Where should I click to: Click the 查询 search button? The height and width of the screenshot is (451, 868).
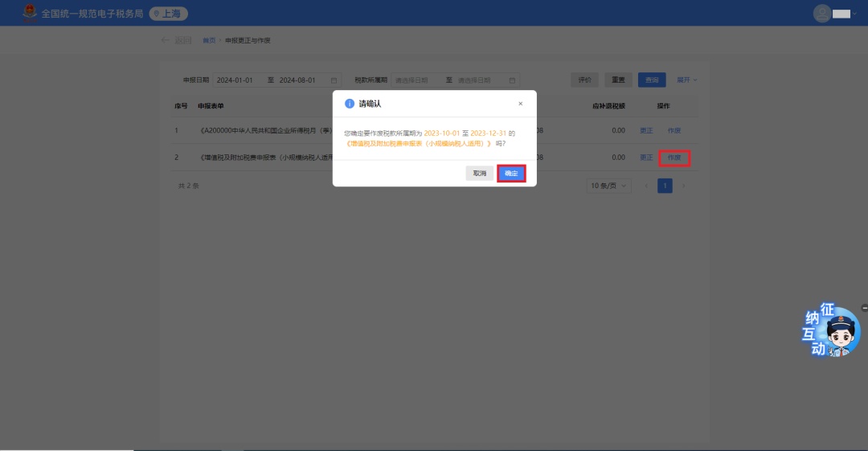(652, 80)
